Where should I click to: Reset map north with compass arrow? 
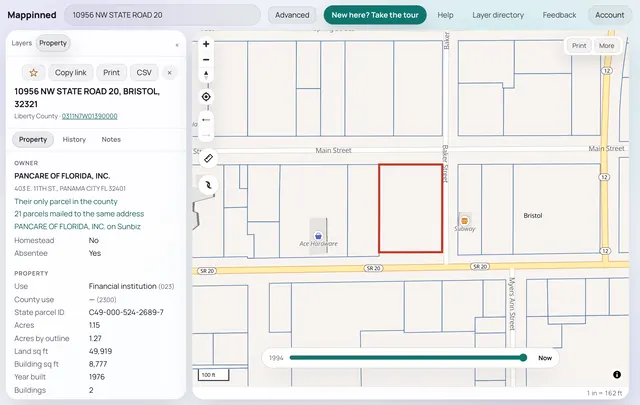[x=206, y=75]
